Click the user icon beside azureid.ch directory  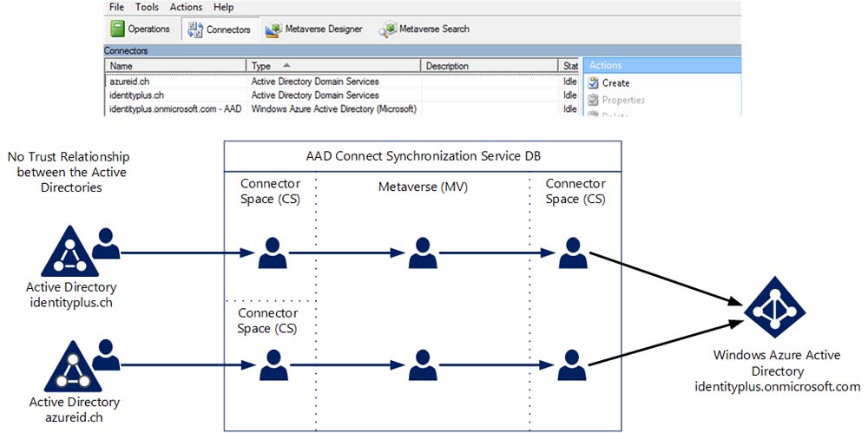(x=106, y=355)
